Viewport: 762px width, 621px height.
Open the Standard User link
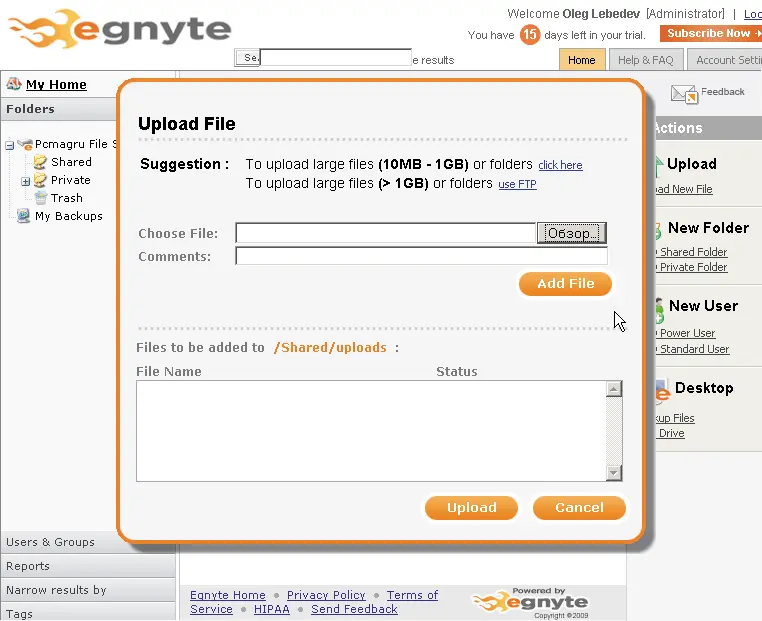[x=694, y=349]
